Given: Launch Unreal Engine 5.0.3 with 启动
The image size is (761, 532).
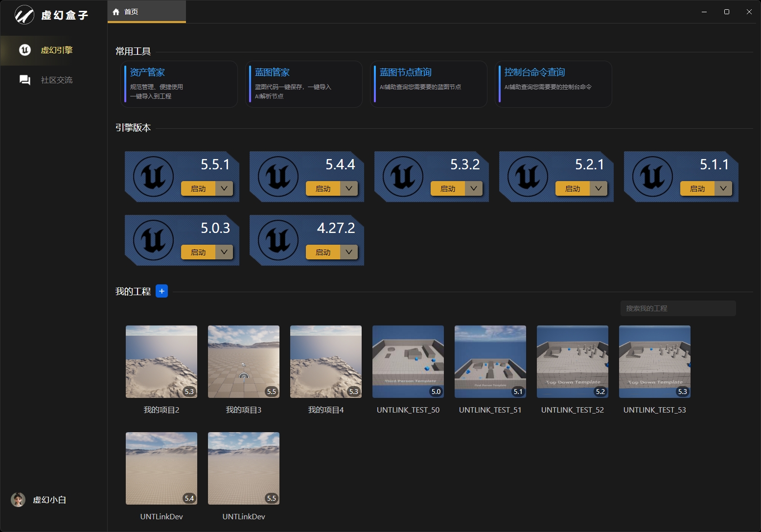Looking at the screenshot, I should [x=198, y=252].
